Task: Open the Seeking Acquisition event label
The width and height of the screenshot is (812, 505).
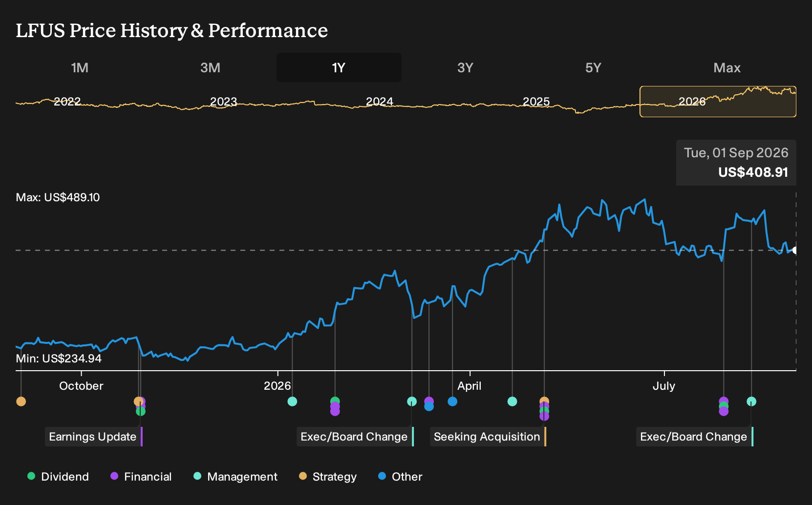Action: 488,437
